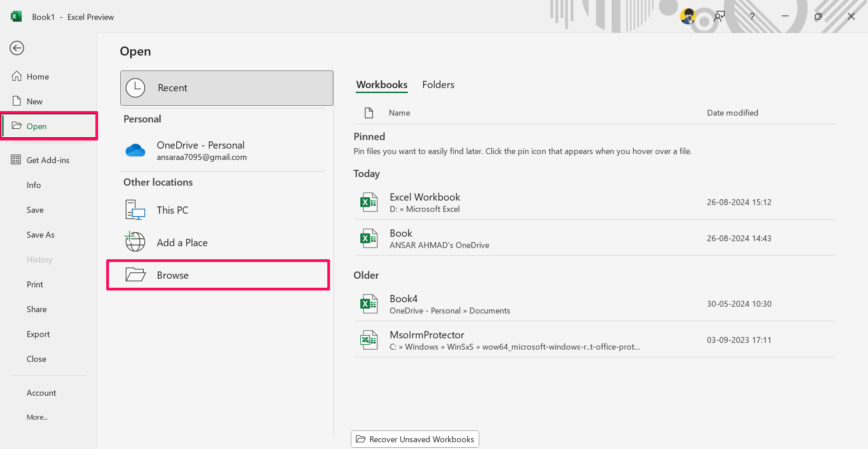868x449 pixels.
Task: Switch to the Folders tab
Action: pyautogui.click(x=438, y=84)
